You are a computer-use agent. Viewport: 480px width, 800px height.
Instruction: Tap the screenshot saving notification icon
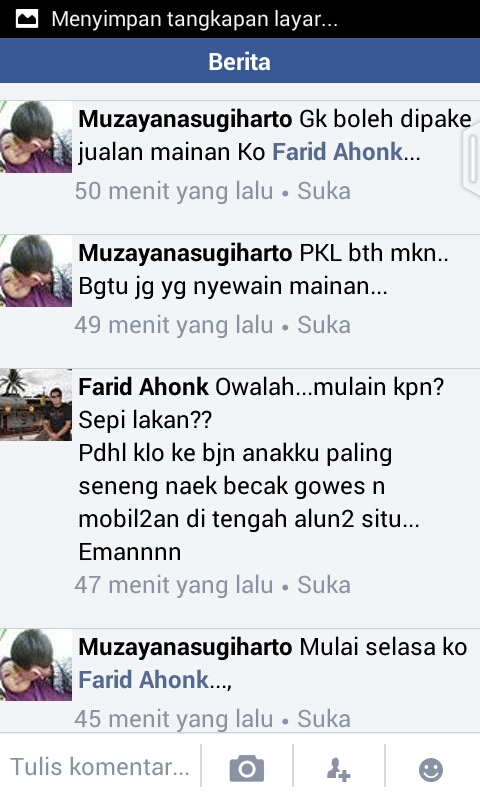pos(27,19)
